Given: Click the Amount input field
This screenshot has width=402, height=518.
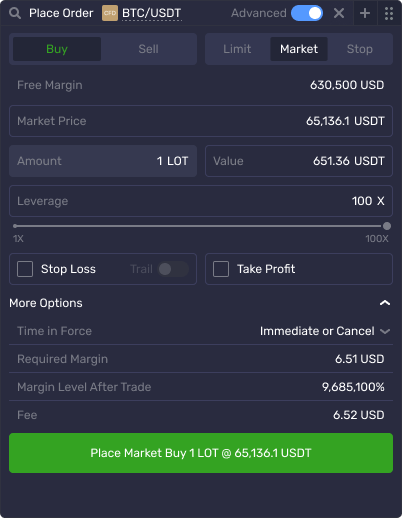Looking at the screenshot, I should [103, 161].
